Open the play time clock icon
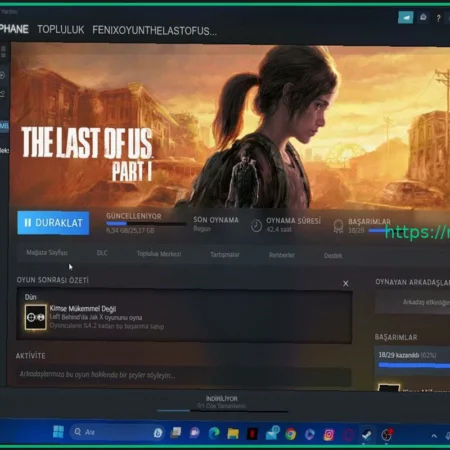 [x=256, y=226]
